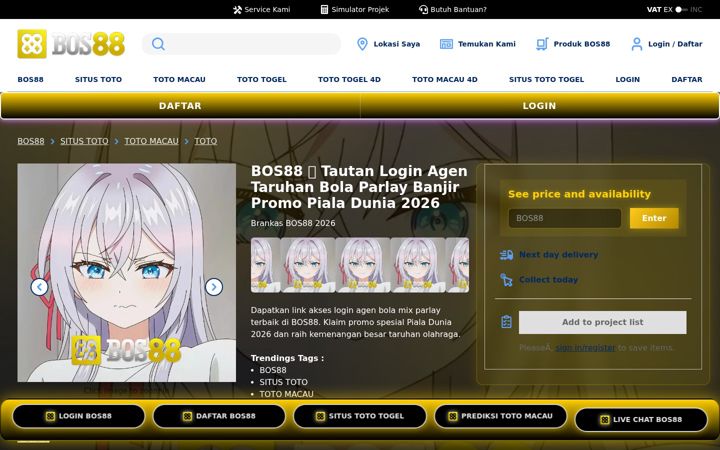The image size is (720, 450).
Task: Open SITUS TOTO breadcrumb link
Action: click(x=84, y=141)
